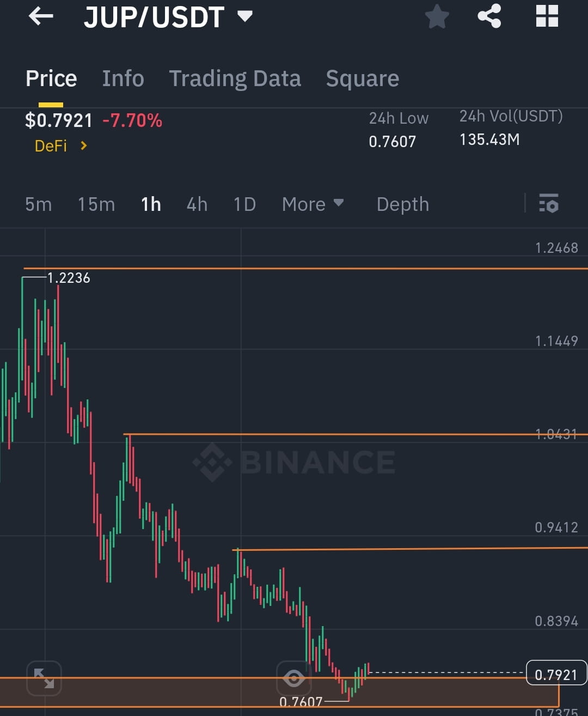Image resolution: width=588 pixels, height=716 pixels.
Task: Click the 1.1449 price axis label
Action: click(x=556, y=341)
